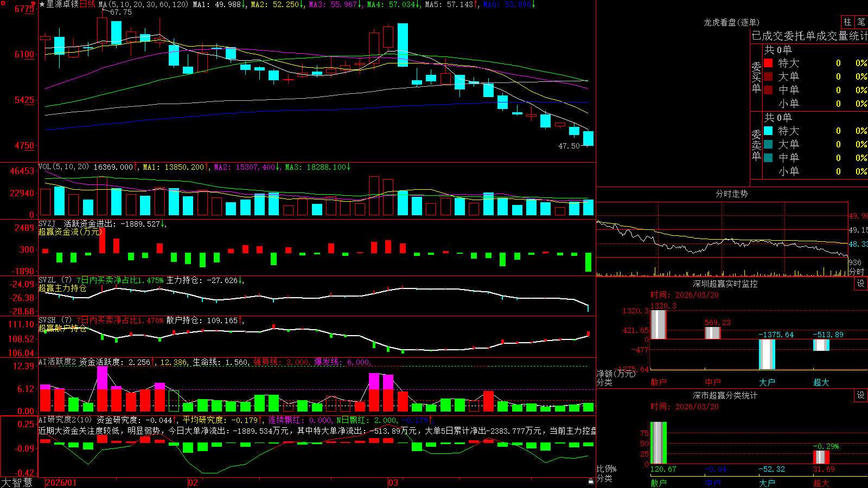Click the 深圳超赢实时监控 panel title
This screenshot has height=488, width=868.
725,284
